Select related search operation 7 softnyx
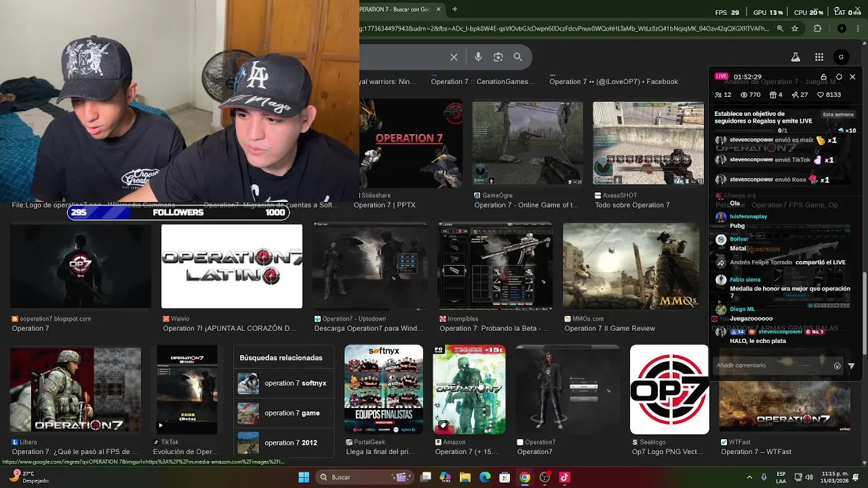This screenshot has height=488, width=868. (284, 383)
